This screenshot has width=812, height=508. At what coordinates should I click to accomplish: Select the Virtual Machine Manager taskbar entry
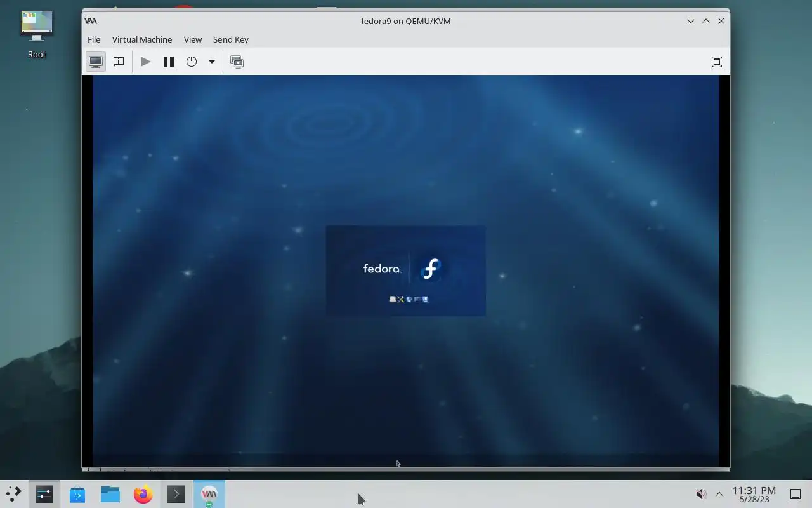coord(209,493)
